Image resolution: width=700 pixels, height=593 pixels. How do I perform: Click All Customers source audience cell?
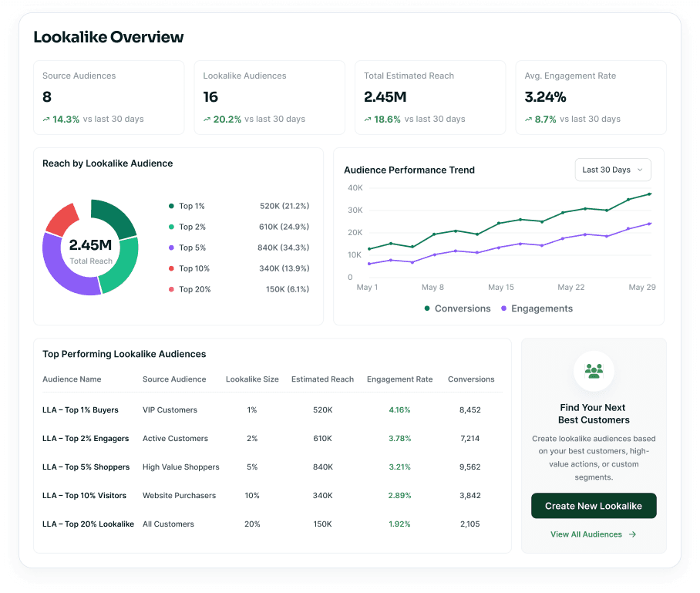[168, 524]
